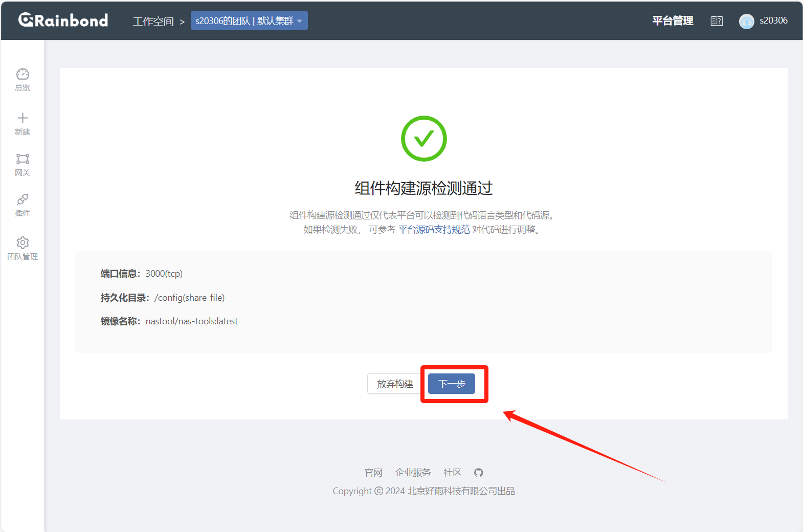803x532 pixels.
Task: Open the 平台源码支持规范 link
Action: (434, 230)
